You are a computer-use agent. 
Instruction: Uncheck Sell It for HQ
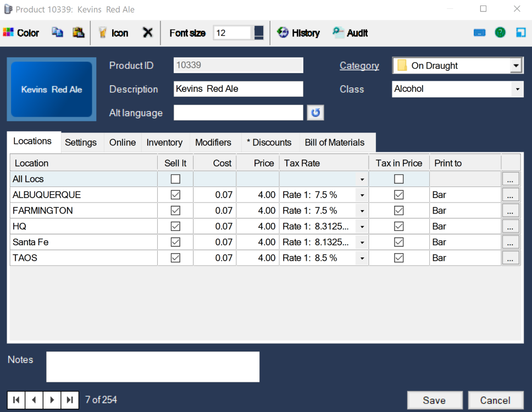coord(175,227)
